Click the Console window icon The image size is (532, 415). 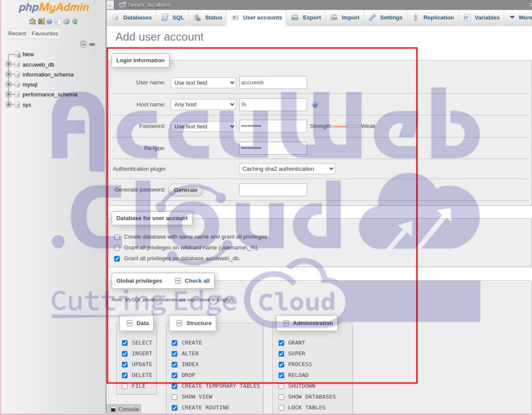coord(113,409)
